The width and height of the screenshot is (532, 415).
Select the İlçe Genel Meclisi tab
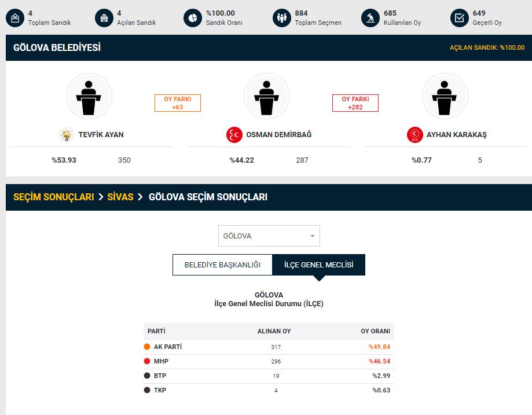[x=318, y=265]
